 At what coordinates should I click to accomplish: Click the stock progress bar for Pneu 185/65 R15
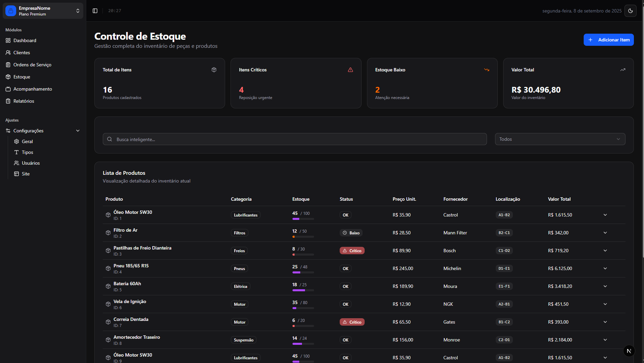tap(303, 272)
